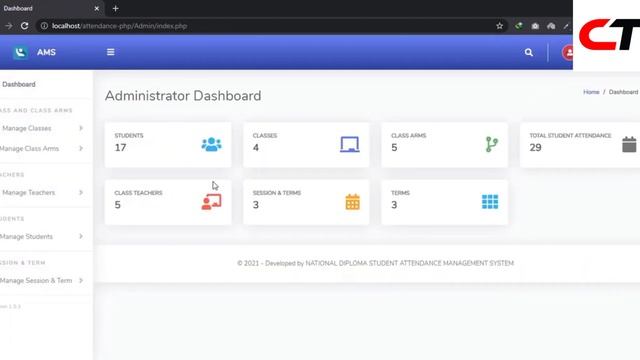
Task: Click the footer developer credit text
Action: tap(376, 263)
